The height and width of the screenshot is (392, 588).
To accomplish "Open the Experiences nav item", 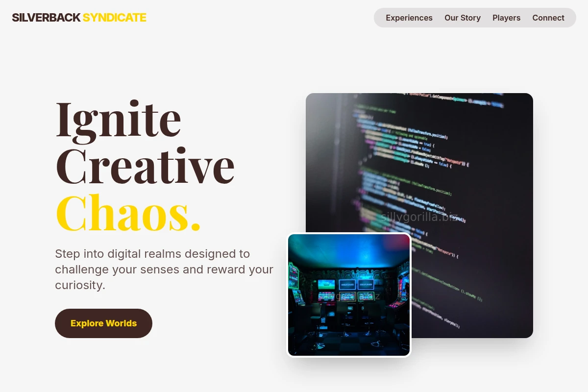I will 409,18.
